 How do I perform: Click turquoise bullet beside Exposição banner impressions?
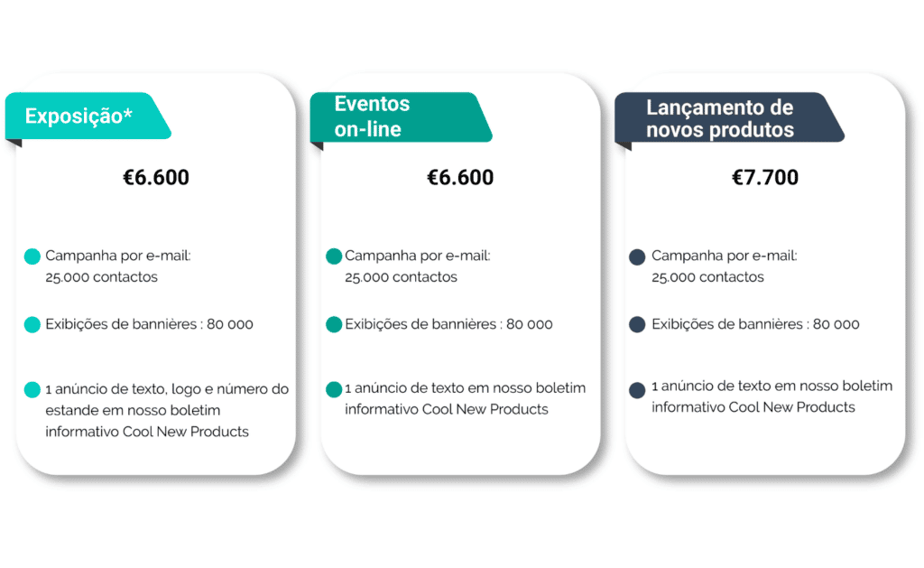coord(32,325)
